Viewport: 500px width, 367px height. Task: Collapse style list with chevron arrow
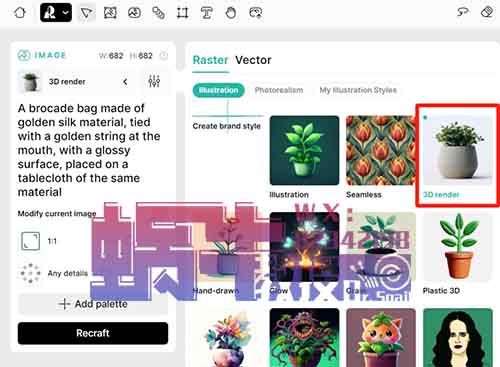point(125,82)
